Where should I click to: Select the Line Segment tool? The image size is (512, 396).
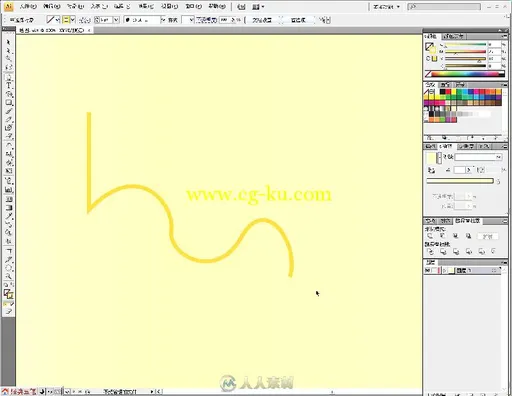tap(8, 94)
